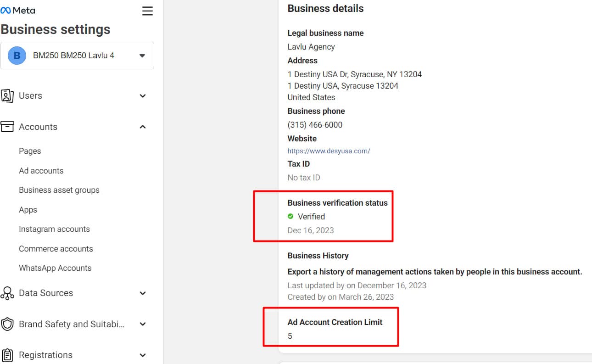Click the green Verified checkmark icon

[x=290, y=216]
